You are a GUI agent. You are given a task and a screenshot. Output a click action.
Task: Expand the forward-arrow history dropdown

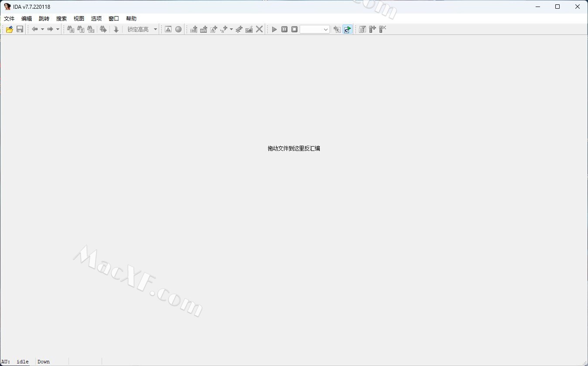tap(58, 29)
